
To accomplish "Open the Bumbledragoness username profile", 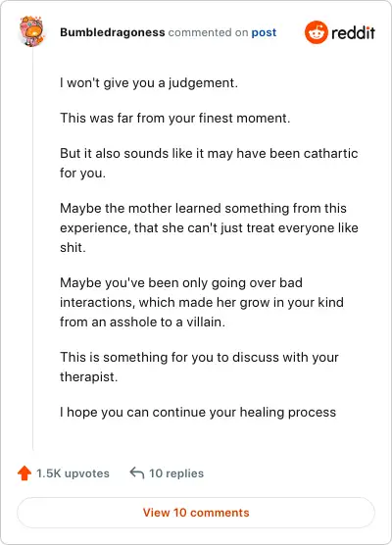I will tap(113, 32).
